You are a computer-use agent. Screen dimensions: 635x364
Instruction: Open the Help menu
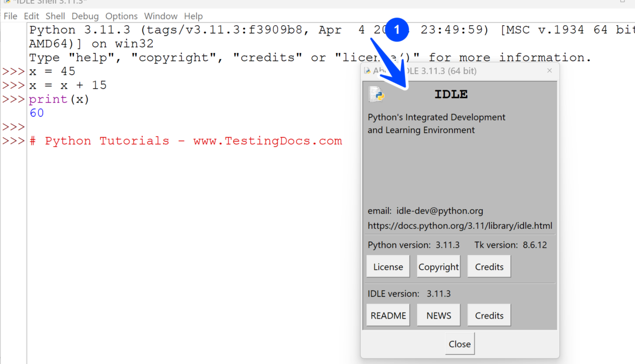tap(193, 16)
